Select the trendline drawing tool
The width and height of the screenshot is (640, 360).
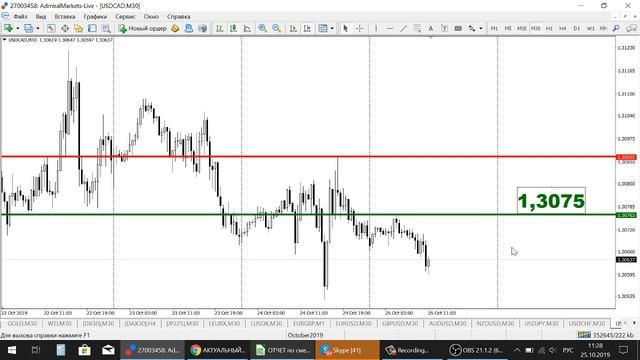[403, 28]
